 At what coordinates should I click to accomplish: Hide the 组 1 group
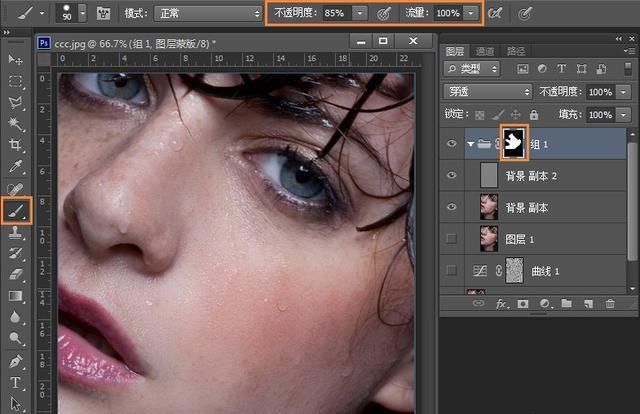pos(451,143)
